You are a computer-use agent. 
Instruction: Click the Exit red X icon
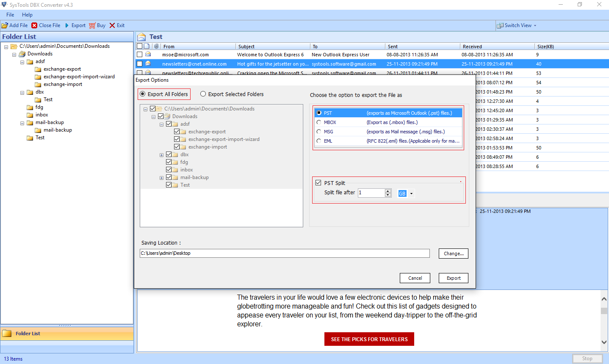click(112, 25)
